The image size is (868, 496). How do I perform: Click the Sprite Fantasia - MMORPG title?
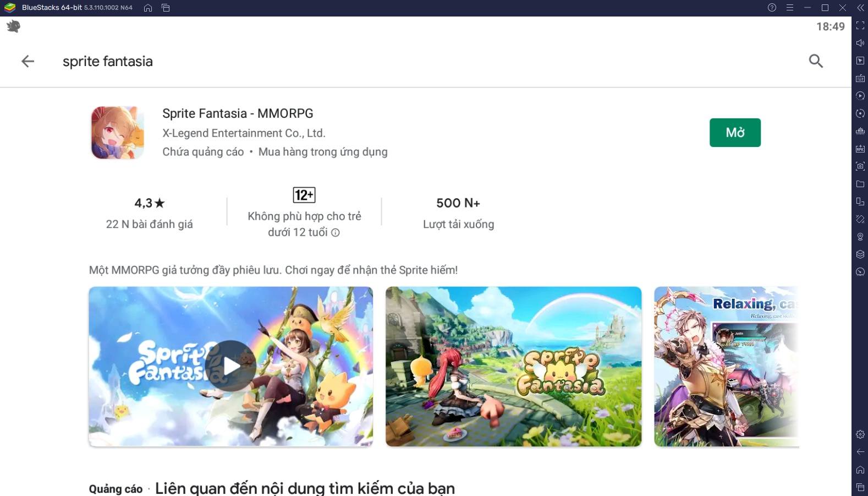pyautogui.click(x=238, y=113)
